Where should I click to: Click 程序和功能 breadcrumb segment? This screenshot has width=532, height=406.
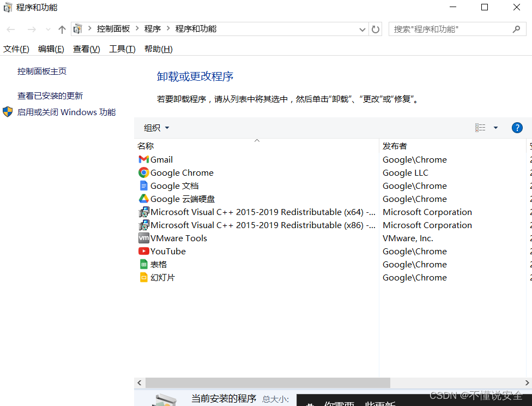pos(196,29)
